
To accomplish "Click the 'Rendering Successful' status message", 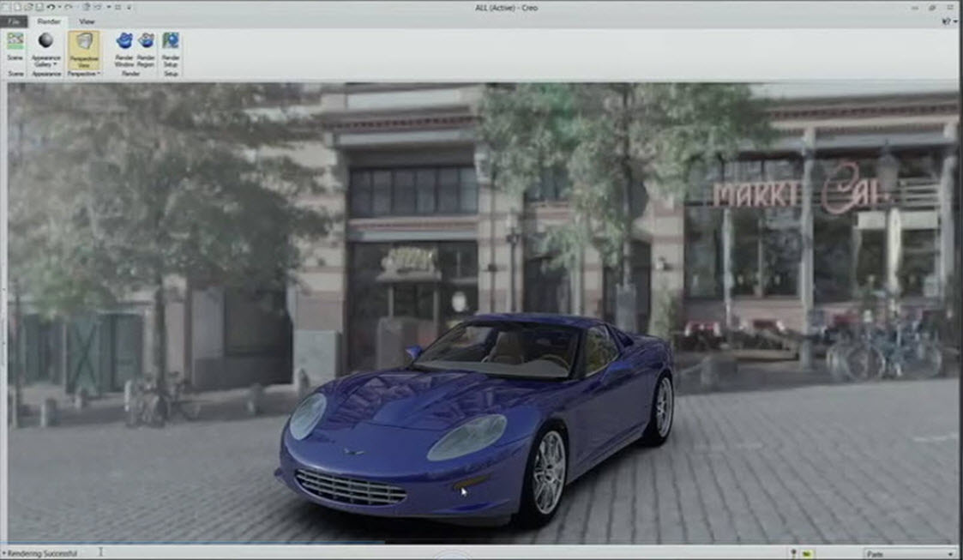I will tap(42, 553).
